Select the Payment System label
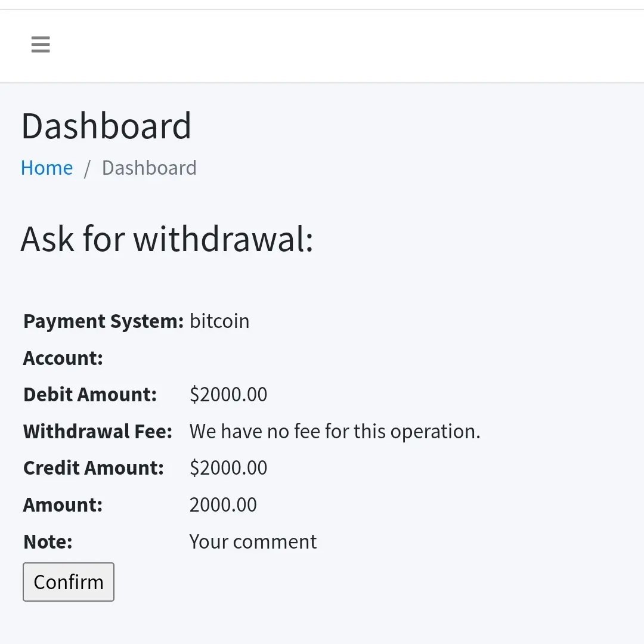Image resolution: width=644 pixels, height=644 pixels. point(103,321)
